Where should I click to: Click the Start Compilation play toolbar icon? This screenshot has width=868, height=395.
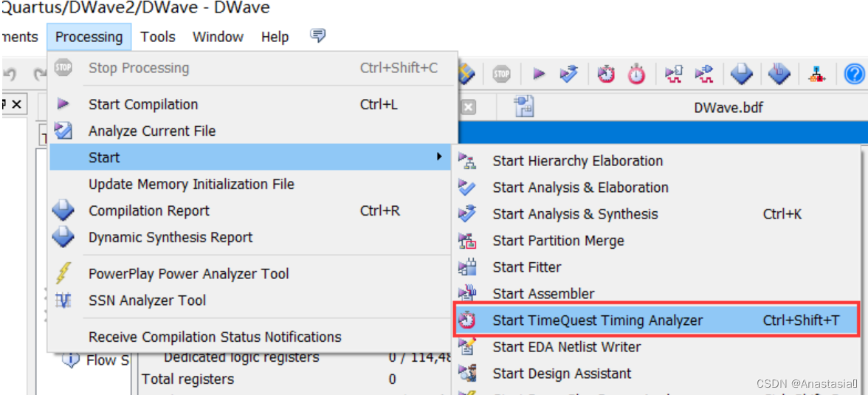pos(539,74)
